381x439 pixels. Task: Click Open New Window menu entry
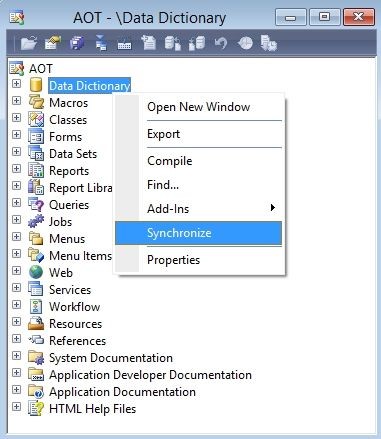point(198,107)
